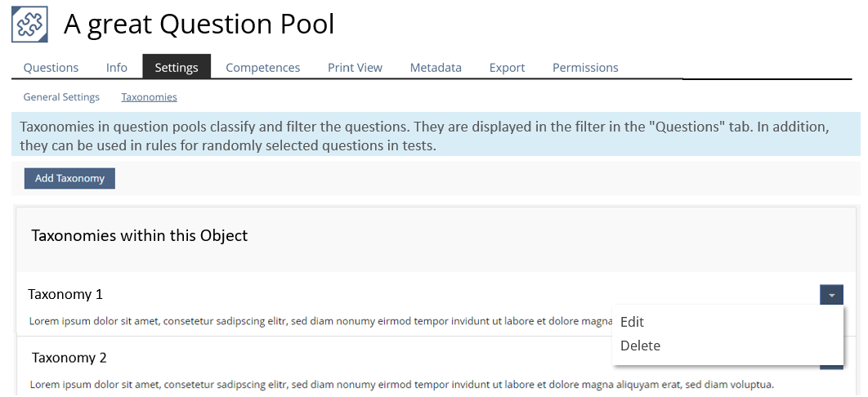Go to the Permissions tab
The image size is (868, 397).
coord(585,68)
